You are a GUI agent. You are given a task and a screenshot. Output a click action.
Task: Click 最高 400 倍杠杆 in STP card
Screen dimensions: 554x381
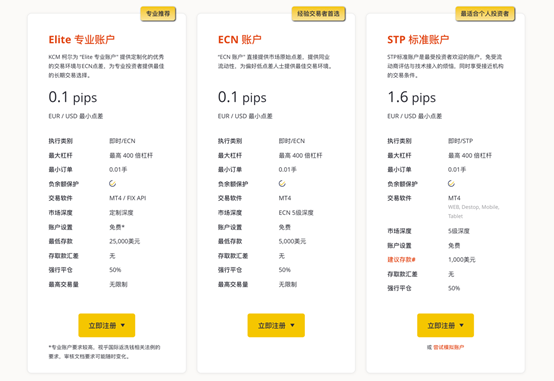coord(470,156)
